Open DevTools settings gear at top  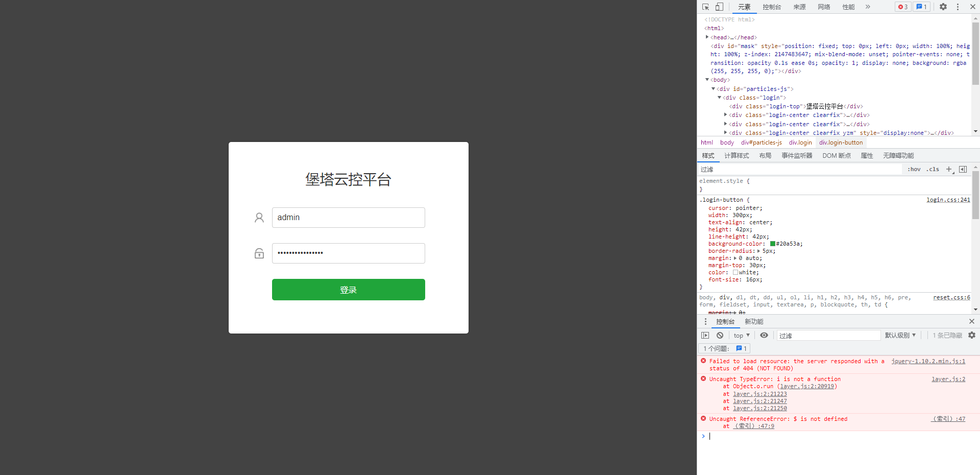(x=943, y=7)
